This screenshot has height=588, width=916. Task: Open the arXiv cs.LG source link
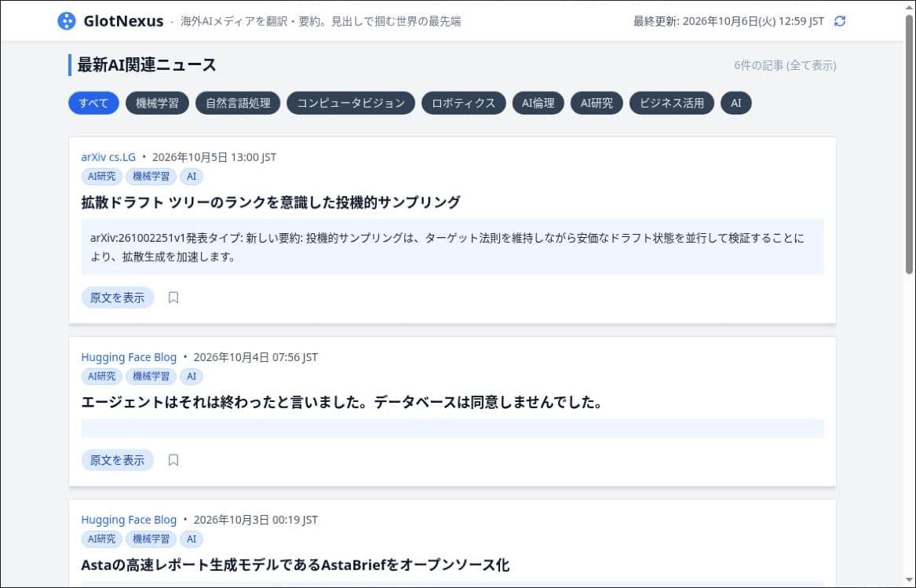[x=108, y=157]
